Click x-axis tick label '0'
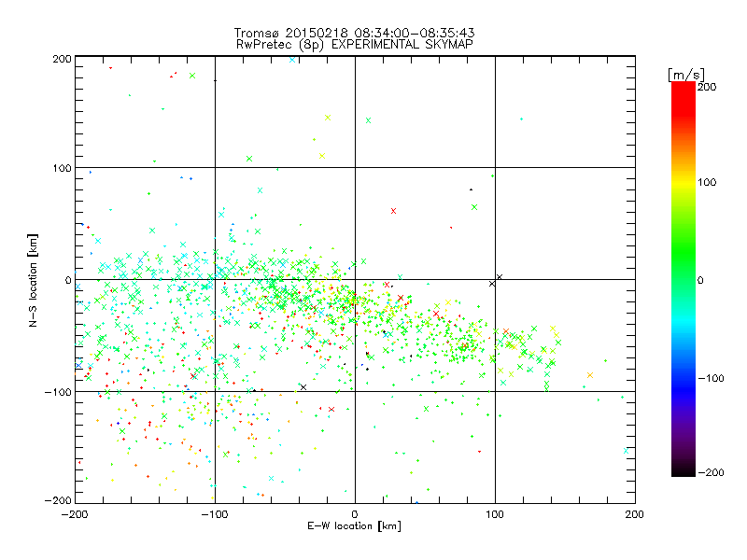This screenshot has height=560, width=747. coord(355,515)
